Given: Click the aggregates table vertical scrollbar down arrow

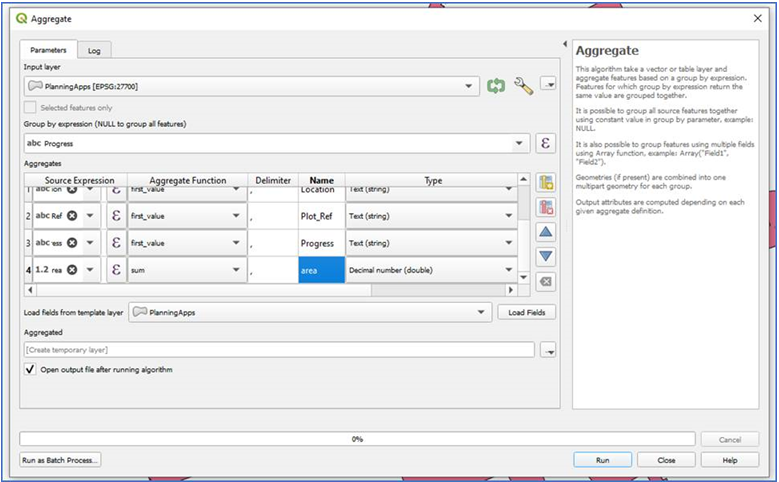Looking at the screenshot, I should click(x=524, y=277).
